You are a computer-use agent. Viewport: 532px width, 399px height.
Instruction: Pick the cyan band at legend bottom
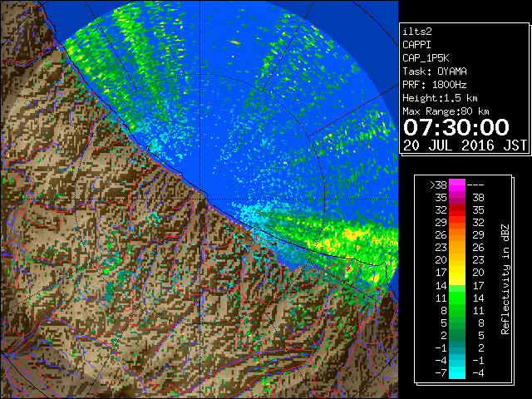[x=457, y=372]
